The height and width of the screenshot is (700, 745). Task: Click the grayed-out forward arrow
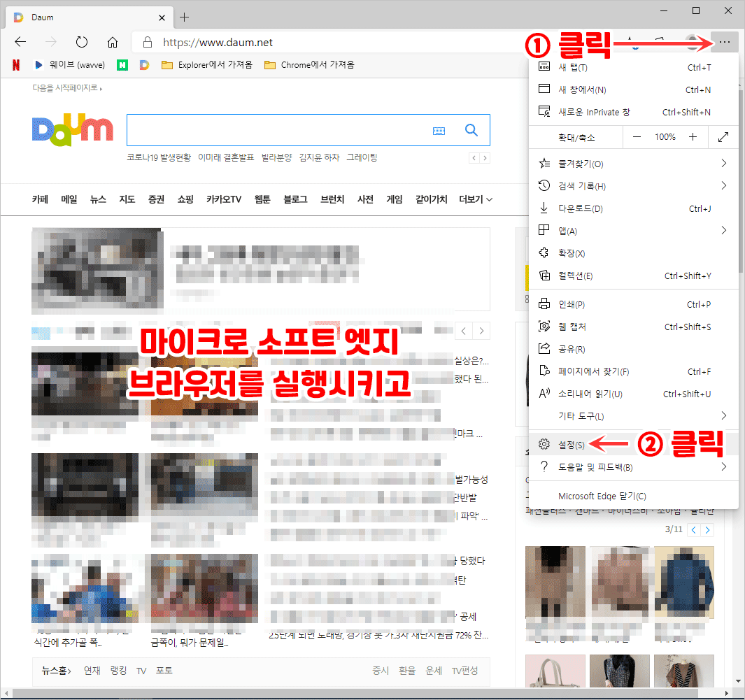[51, 42]
